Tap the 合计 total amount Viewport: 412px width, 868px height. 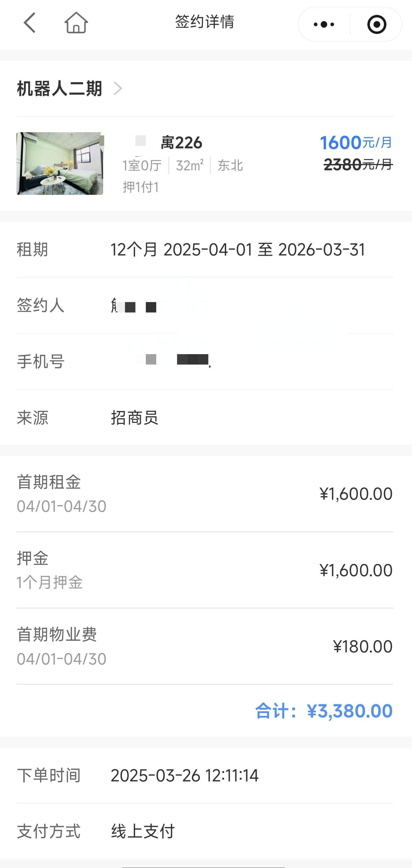[324, 711]
